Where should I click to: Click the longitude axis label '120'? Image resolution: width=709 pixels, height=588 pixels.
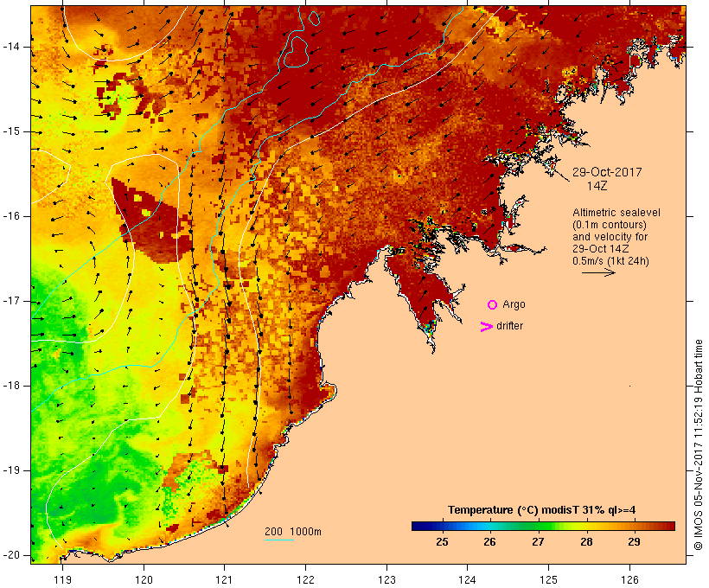144,579
